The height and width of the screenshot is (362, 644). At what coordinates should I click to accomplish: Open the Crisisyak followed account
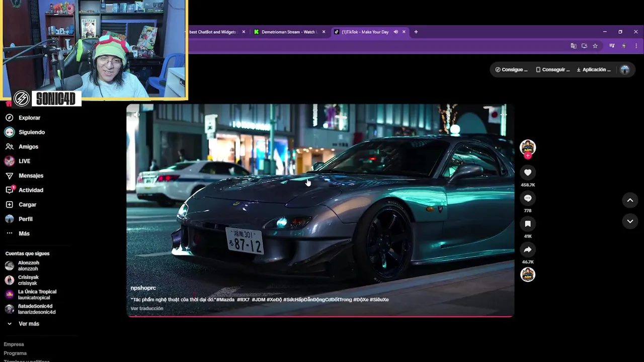pos(22,280)
